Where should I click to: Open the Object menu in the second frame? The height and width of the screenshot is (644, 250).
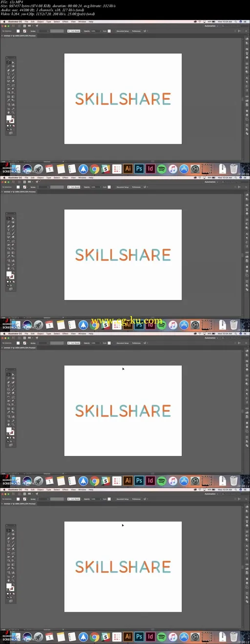coord(41,177)
